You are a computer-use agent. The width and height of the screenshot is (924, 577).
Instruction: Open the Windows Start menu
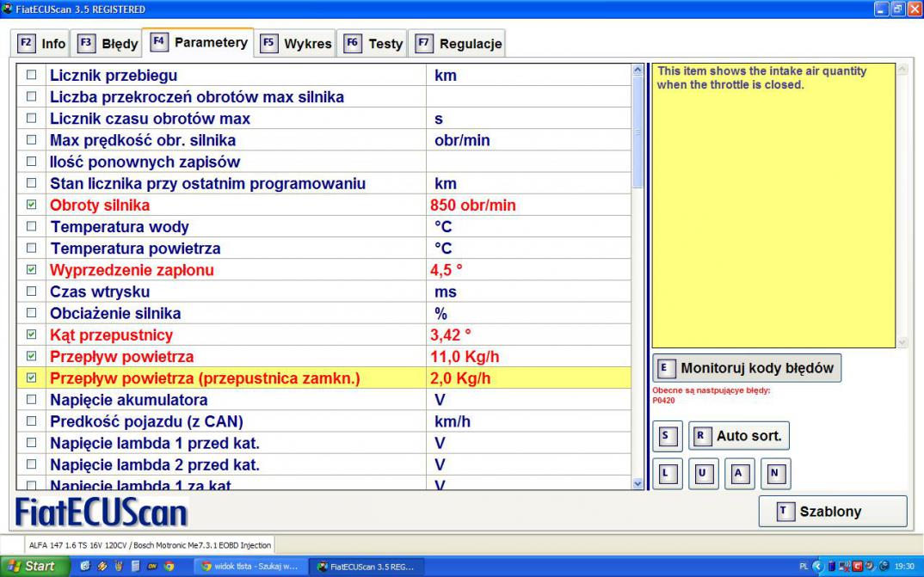tap(34, 566)
